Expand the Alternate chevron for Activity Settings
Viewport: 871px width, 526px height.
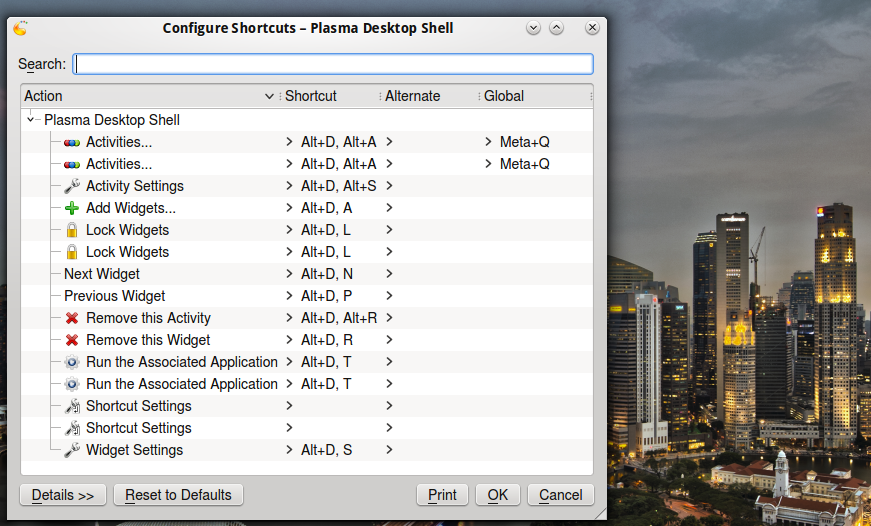(x=389, y=186)
